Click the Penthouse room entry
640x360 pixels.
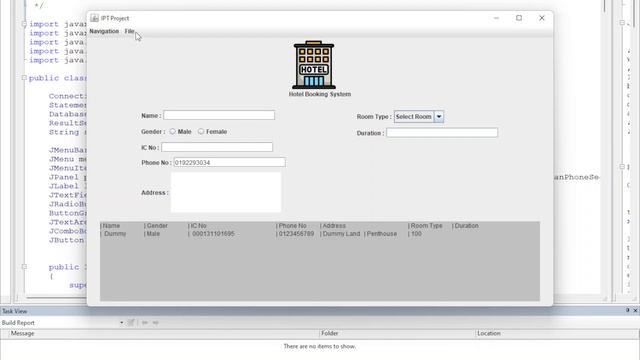pos(382,234)
